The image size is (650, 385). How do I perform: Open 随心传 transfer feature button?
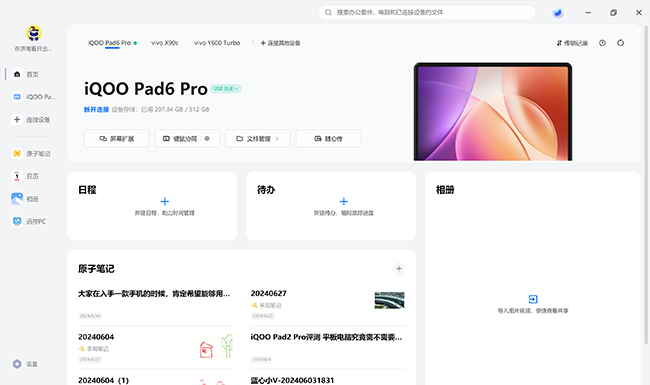(x=328, y=138)
